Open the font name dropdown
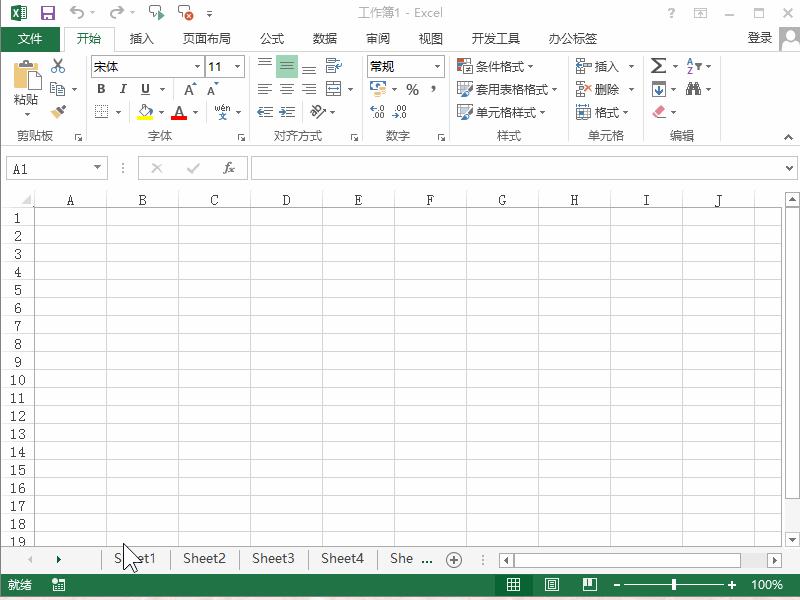800x600 pixels. pyautogui.click(x=199, y=66)
